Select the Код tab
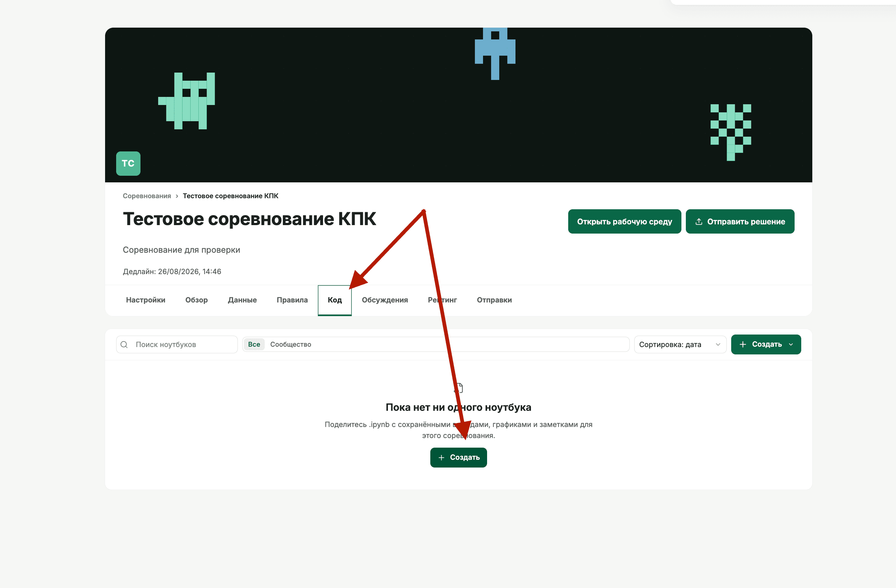 tap(335, 300)
